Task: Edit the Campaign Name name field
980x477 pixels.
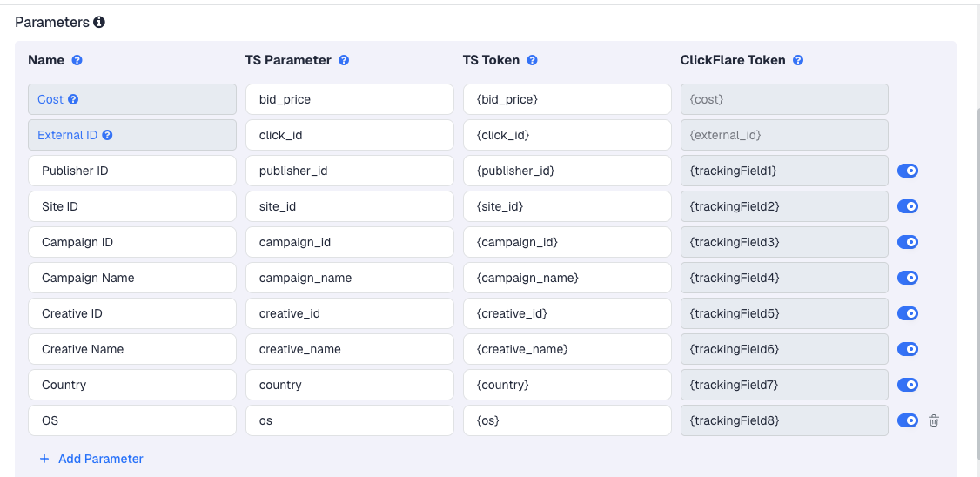Action: 132,278
